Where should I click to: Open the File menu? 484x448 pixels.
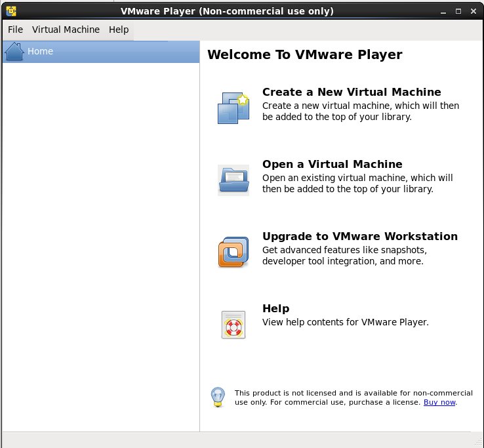coord(16,30)
